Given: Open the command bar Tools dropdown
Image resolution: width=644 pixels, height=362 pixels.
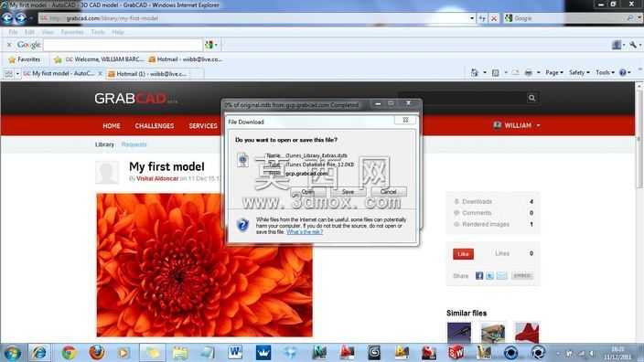Looking at the screenshot, I should 605,72.
